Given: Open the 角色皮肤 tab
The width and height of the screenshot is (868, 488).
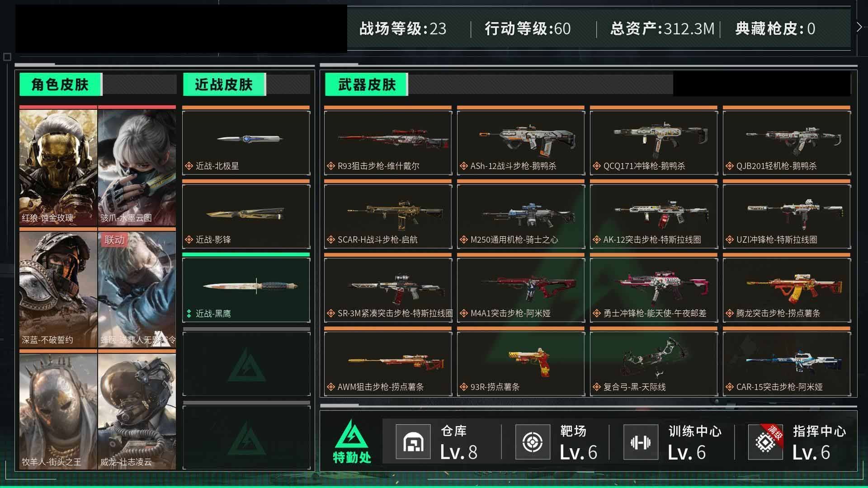Looking at the screenshot, I should pos(60,84).
